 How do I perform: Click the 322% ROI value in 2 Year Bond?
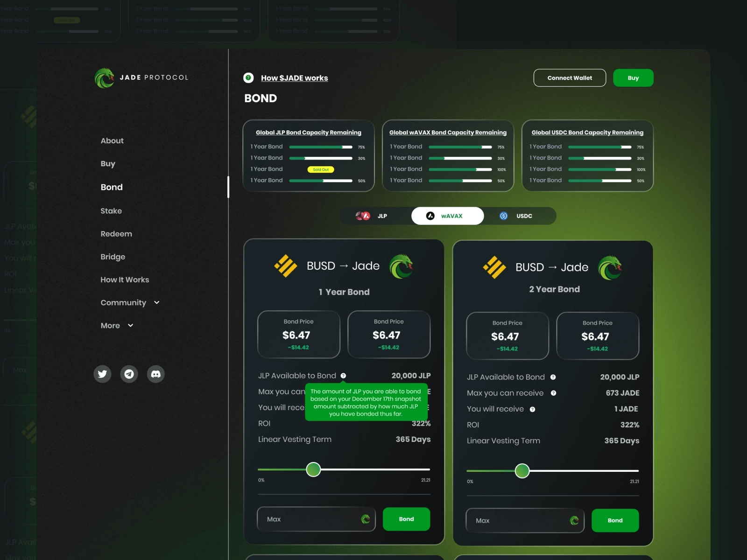tap(630, 425)
